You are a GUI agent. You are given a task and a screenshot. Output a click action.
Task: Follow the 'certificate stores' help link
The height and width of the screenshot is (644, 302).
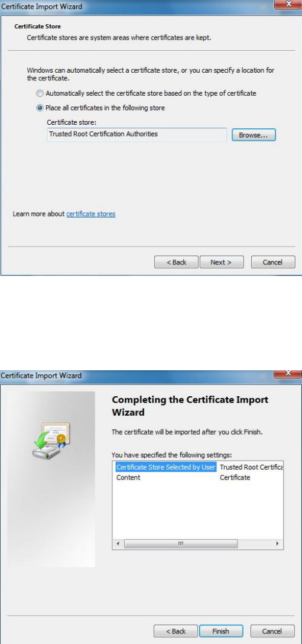tap(90, 214)
